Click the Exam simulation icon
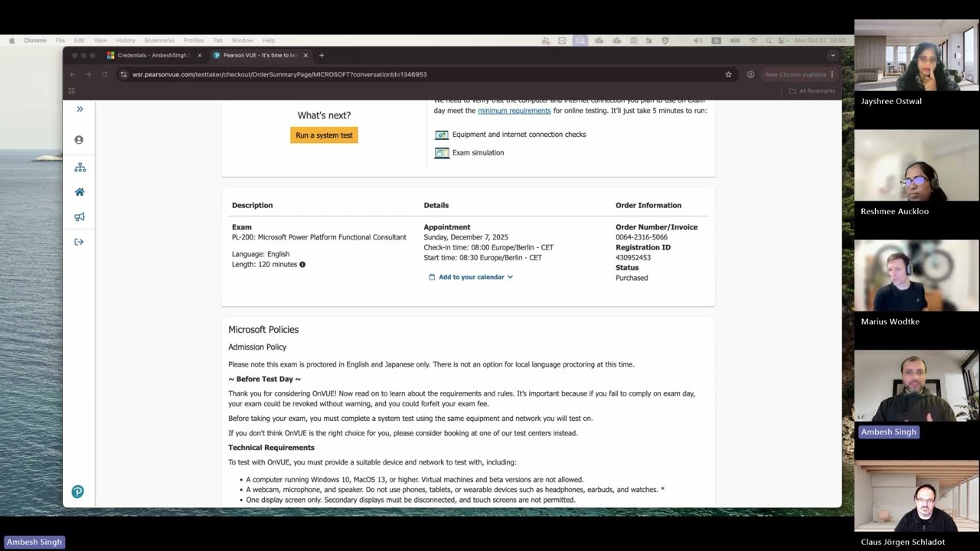The height and width of the screenshot is (551, 980). click(x=442, y=153)
